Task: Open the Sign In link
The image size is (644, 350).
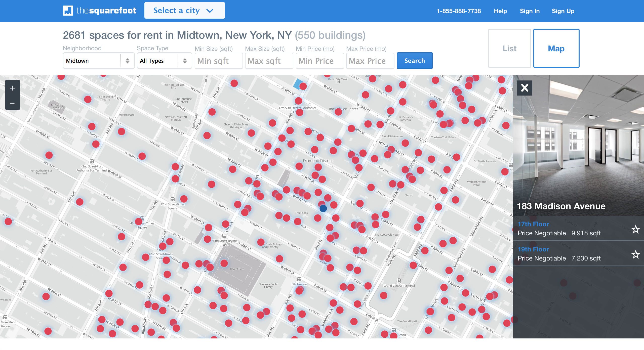Action: [x=530, y=11]
